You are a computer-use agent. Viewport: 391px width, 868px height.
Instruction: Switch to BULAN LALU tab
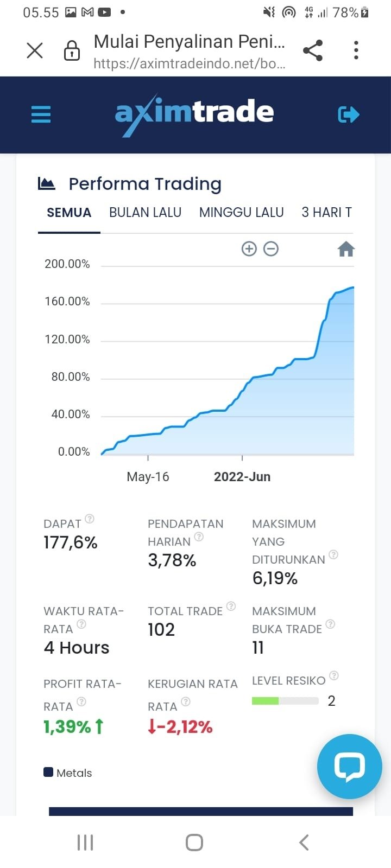click(145, 213)
